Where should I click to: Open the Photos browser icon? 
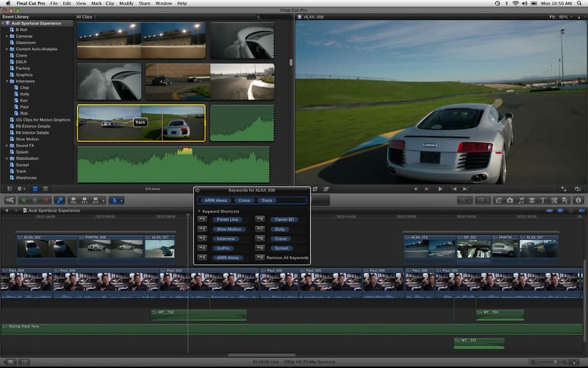point(511,201)
